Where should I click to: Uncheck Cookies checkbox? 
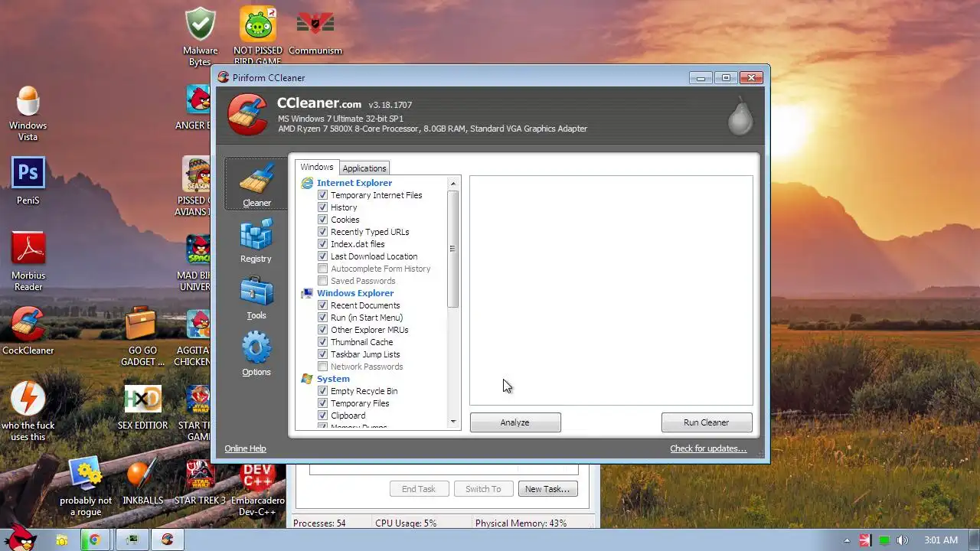[323, 220]
